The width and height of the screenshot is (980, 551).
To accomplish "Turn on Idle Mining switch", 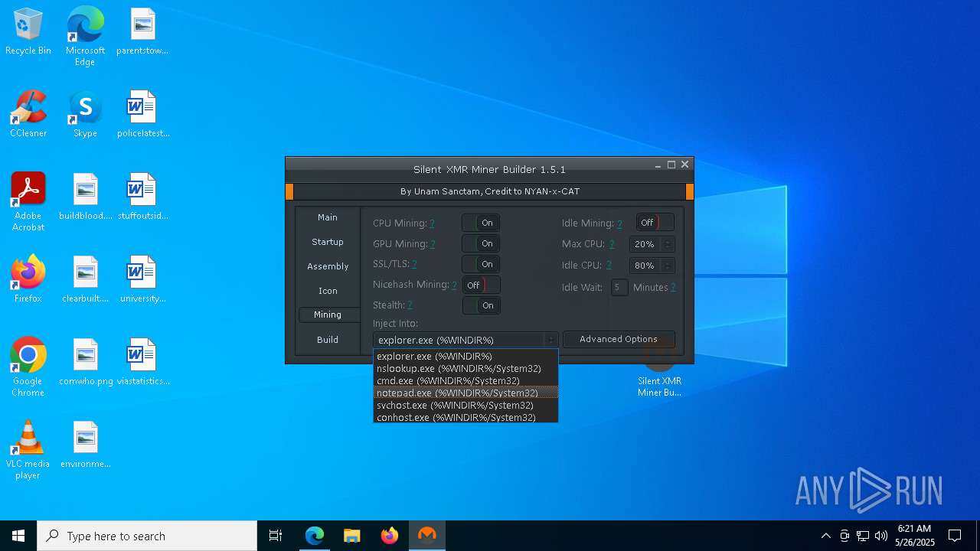I will pos(655,223).
